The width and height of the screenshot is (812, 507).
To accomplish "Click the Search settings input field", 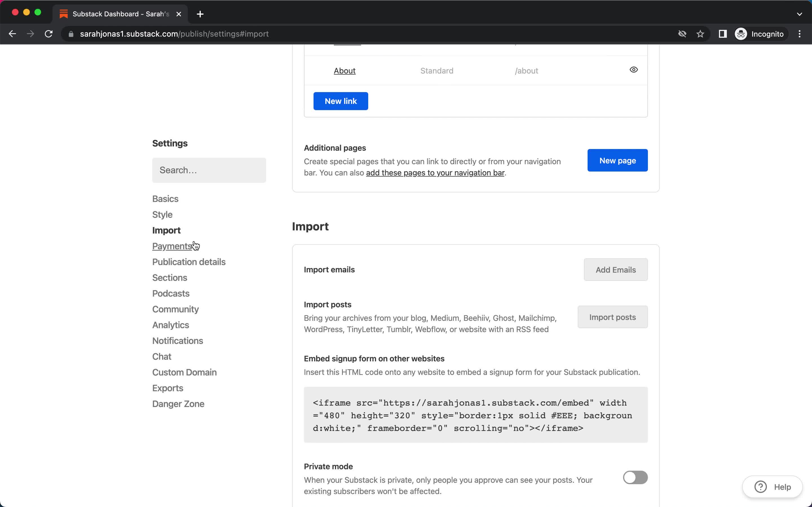I will pos(209,170).
